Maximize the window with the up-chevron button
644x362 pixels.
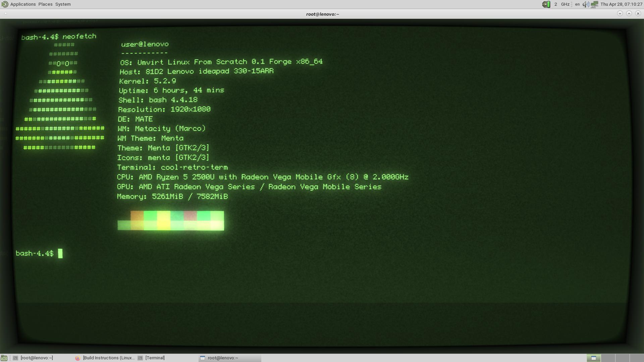(629, 13)
